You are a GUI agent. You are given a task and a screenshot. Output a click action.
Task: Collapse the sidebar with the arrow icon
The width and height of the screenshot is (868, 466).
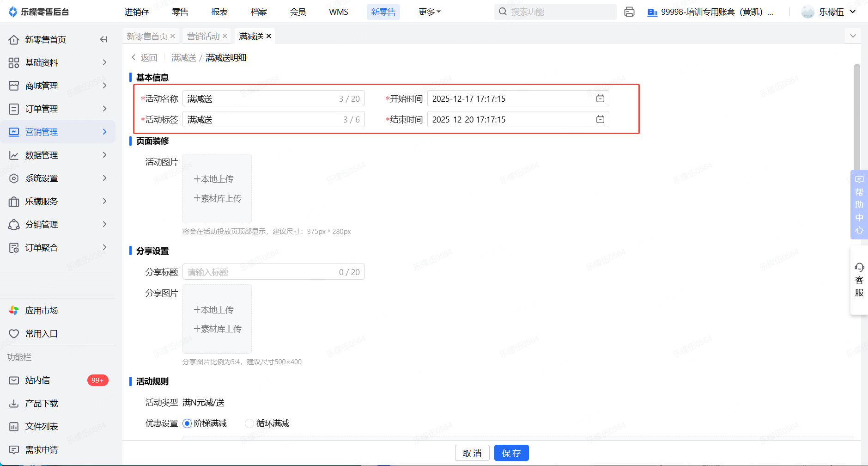pos(104,39)
